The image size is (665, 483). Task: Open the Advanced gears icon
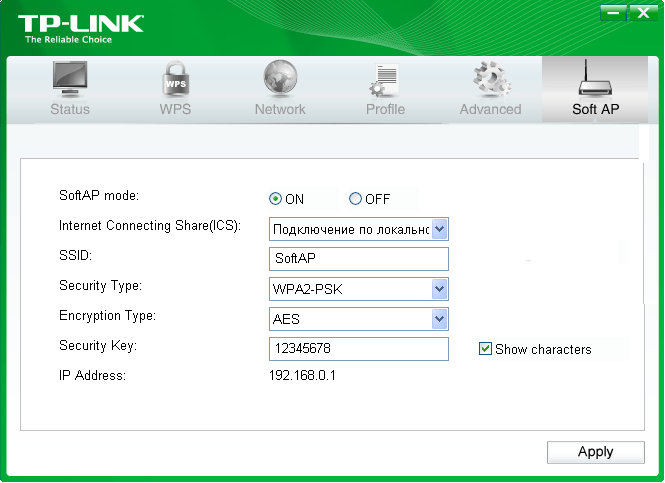coord(491,79)
